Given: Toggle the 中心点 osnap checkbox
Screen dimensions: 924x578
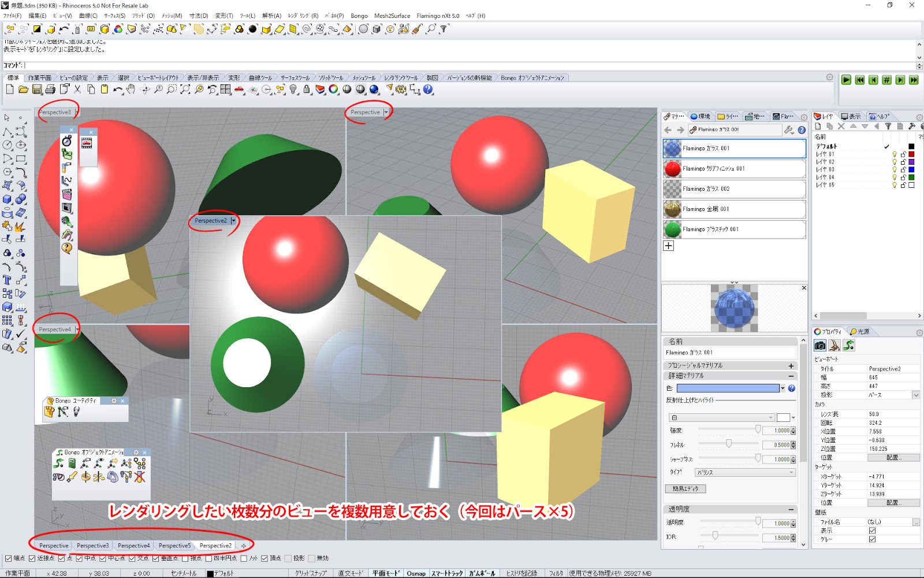Looking at the screenshot, I should coord(103,558).
